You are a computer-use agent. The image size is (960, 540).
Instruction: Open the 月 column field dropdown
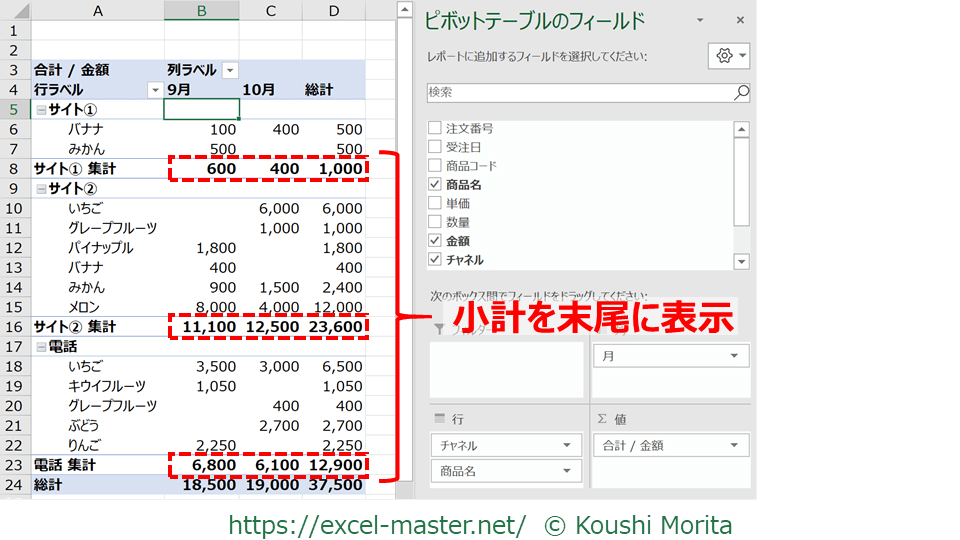click(x=736, y=356)
